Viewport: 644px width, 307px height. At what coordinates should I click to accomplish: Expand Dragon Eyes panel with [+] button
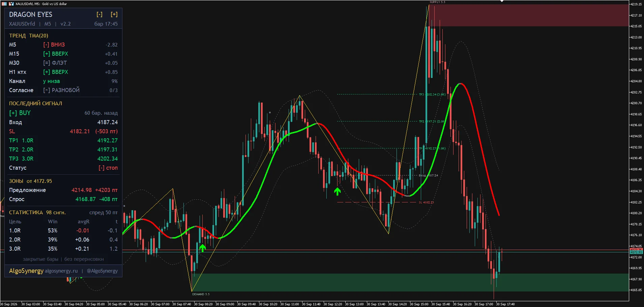pos(114,15)
